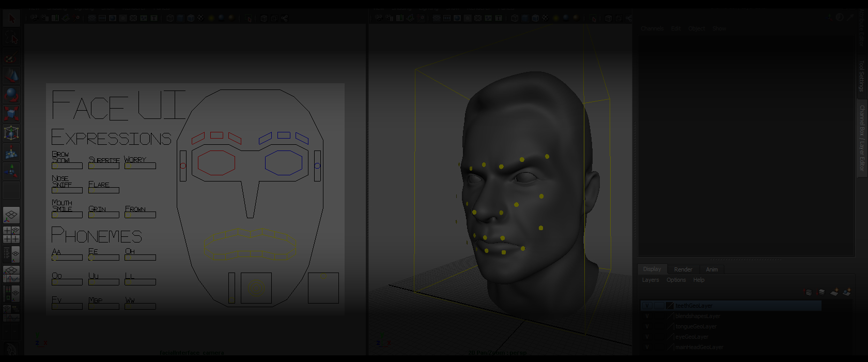Toggle visibility of tongueGeoLayer
This screenshot has height=362, width=868.
tap(647, 326)
